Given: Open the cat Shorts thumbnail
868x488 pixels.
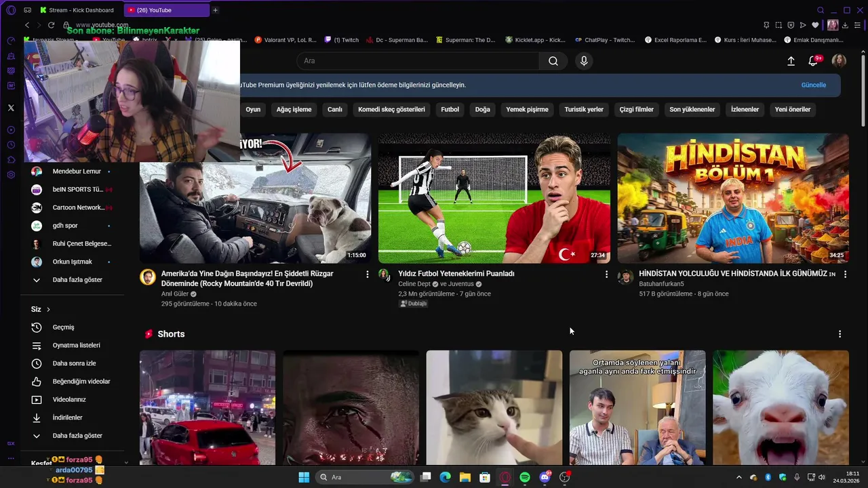Looking at the screenshot, I should tap(494, 407).
